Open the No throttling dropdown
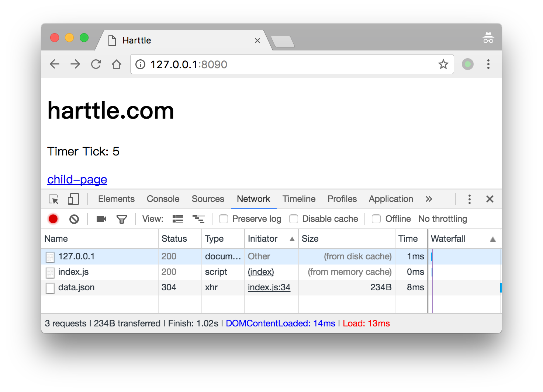543x392 pixels. (x=442, y=218)
